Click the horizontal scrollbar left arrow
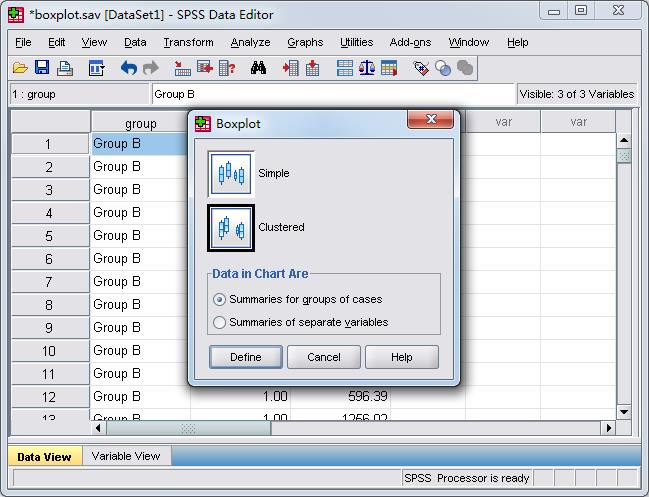This screenshot has width=649, height=497. pyautogui.click(x=98, y=428)
